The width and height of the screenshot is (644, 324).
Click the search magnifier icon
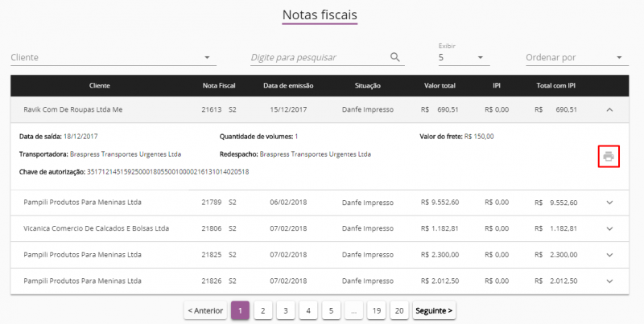[x=394, y=57]
